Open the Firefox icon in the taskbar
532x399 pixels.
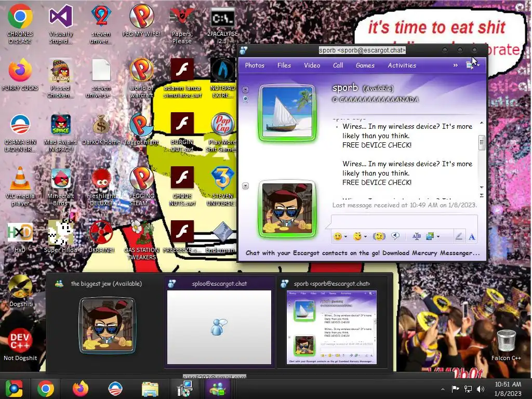point(81,389)
